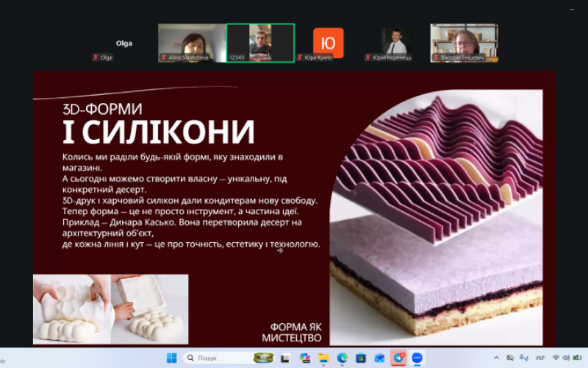Click the highlighted red taskbar app icon
The height and width of the screenshot is (368, 588).
398,358
